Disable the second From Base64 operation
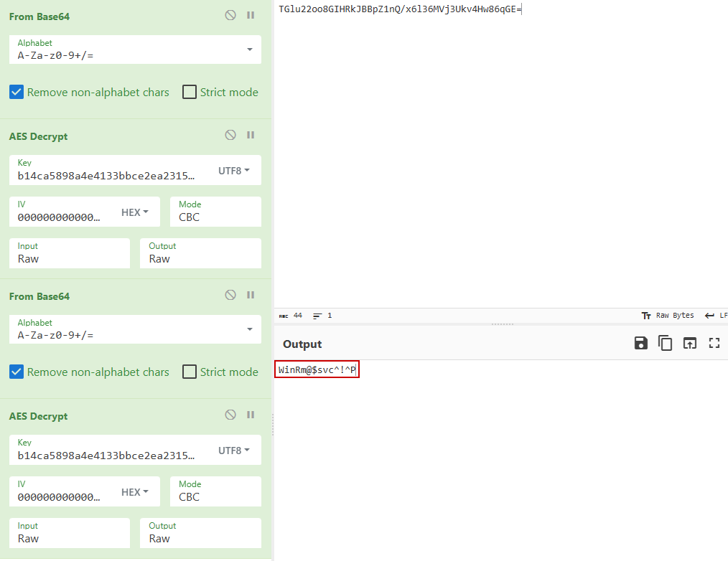The height and width of the screenshot is (561, 728). coord(230,295)
